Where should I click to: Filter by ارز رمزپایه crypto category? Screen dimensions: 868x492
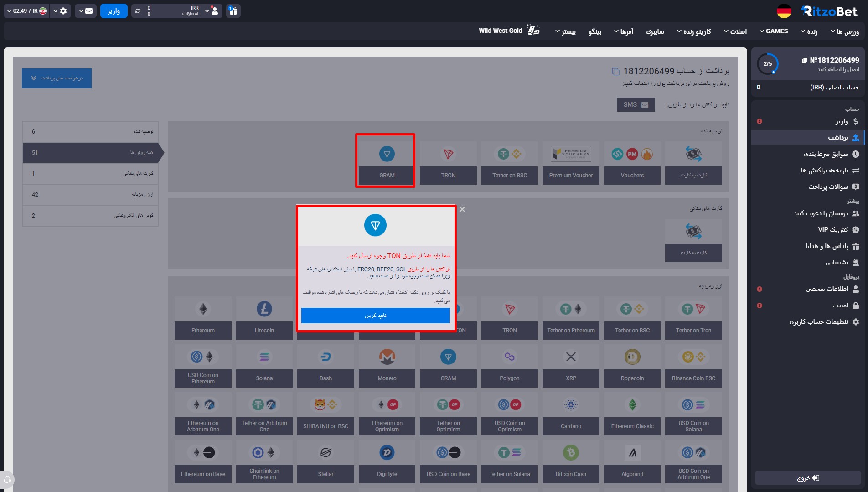pyautogui.click(x=90, y=195)
